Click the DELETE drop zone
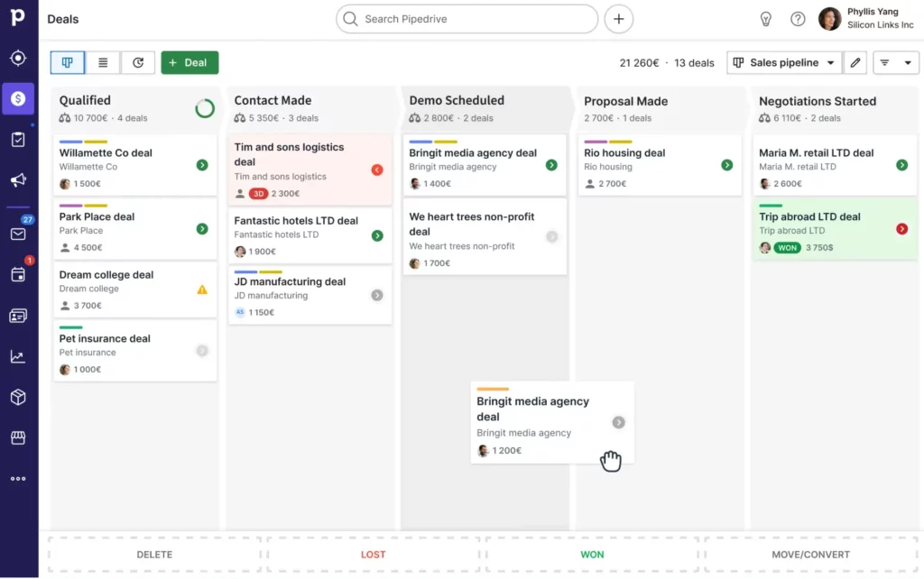This screenshot has height=579, width=924. (x=154, y=555)
